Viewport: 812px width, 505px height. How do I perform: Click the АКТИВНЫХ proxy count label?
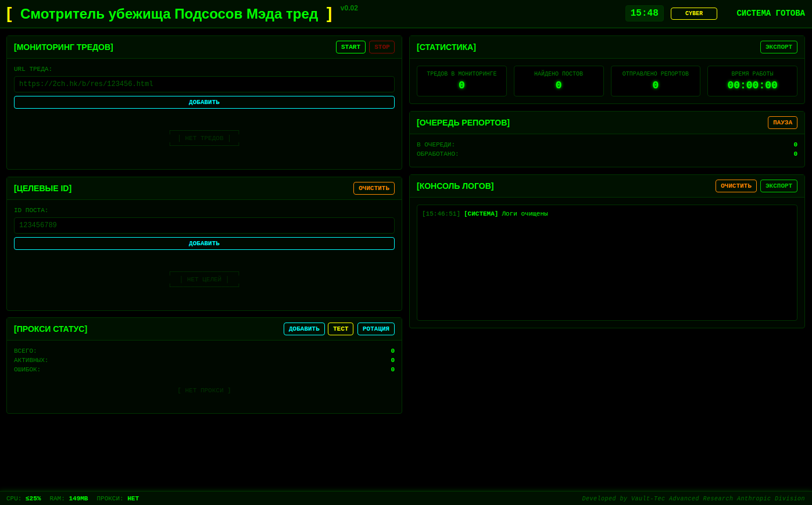31,360
